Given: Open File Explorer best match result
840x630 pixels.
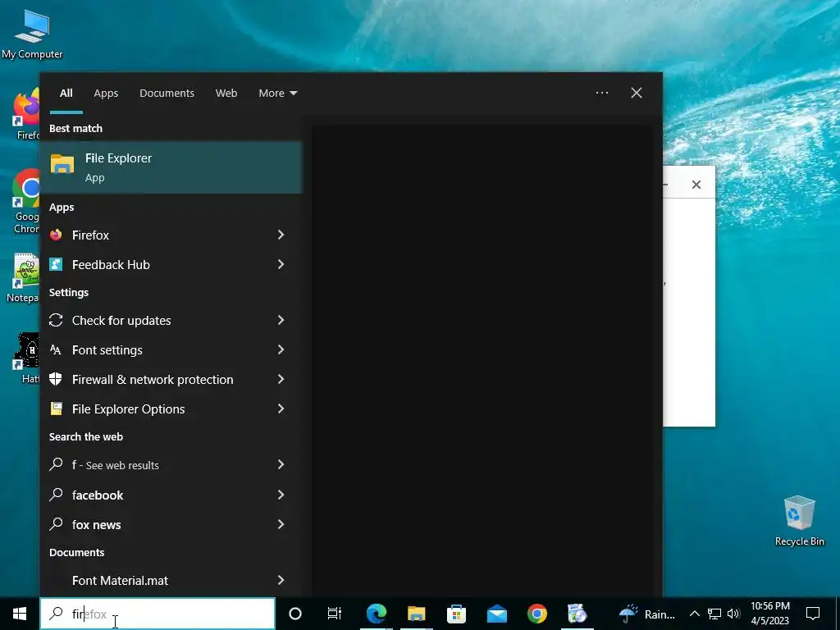Looking at the screenshot, I should 171,167.
